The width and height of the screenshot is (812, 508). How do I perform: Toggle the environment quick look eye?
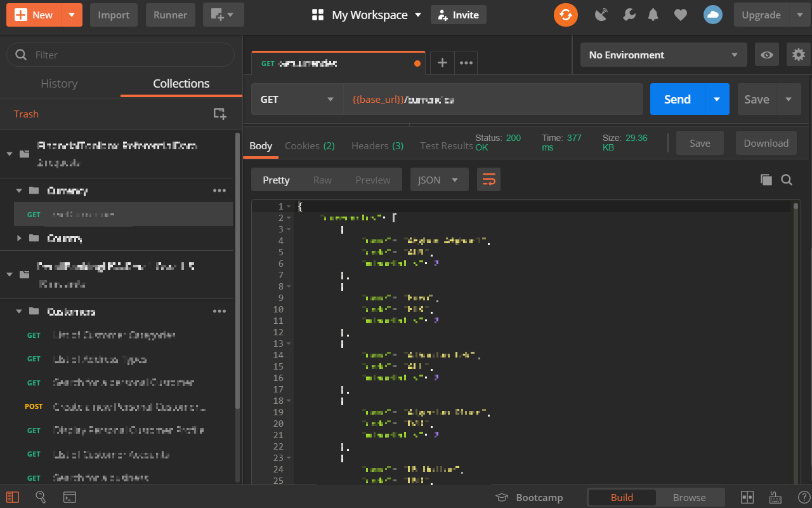point(767,55)
